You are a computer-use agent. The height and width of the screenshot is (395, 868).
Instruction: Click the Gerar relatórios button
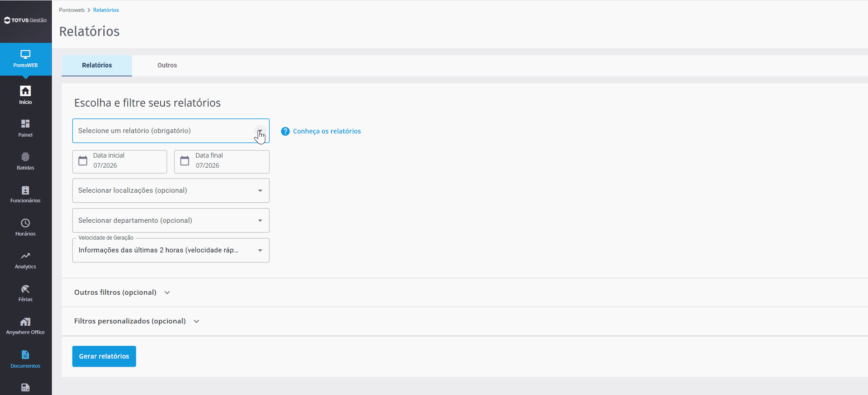(104, 356)
